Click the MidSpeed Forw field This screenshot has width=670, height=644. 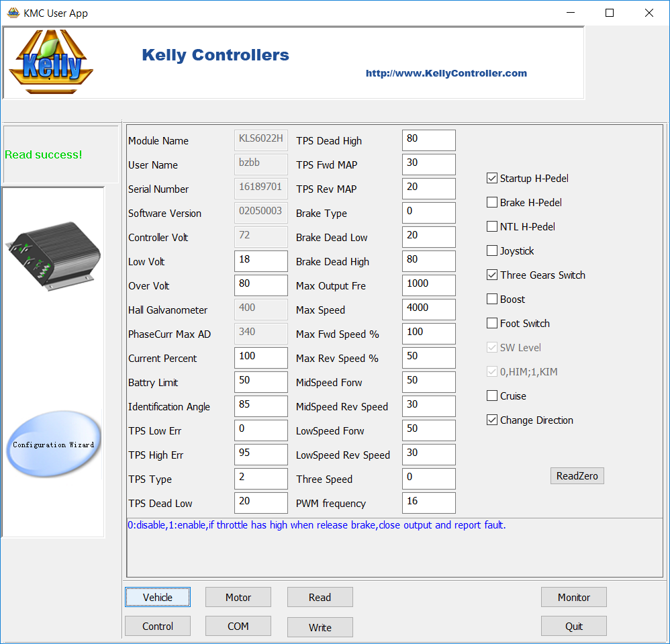tap(429, 382)
